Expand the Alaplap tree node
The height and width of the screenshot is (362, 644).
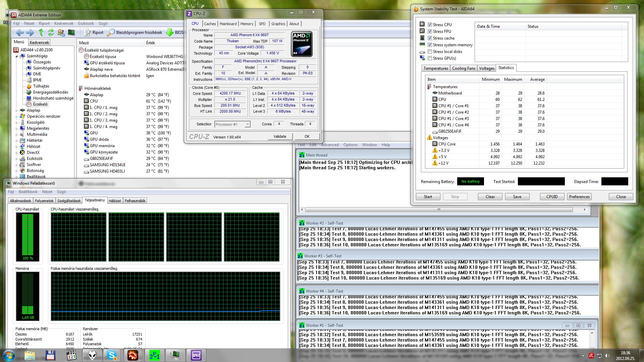click(x=16, y=110)
